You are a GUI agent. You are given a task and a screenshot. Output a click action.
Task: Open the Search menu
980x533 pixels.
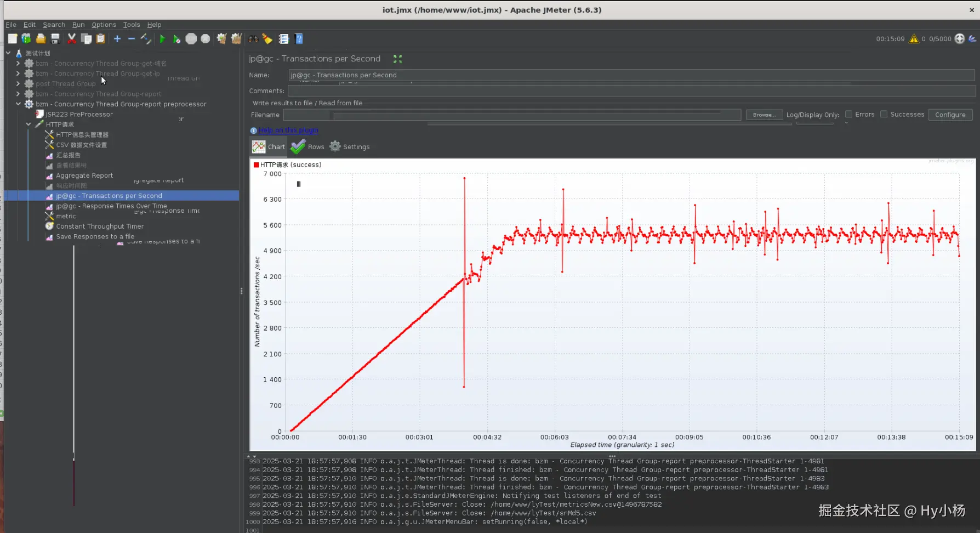54,25
